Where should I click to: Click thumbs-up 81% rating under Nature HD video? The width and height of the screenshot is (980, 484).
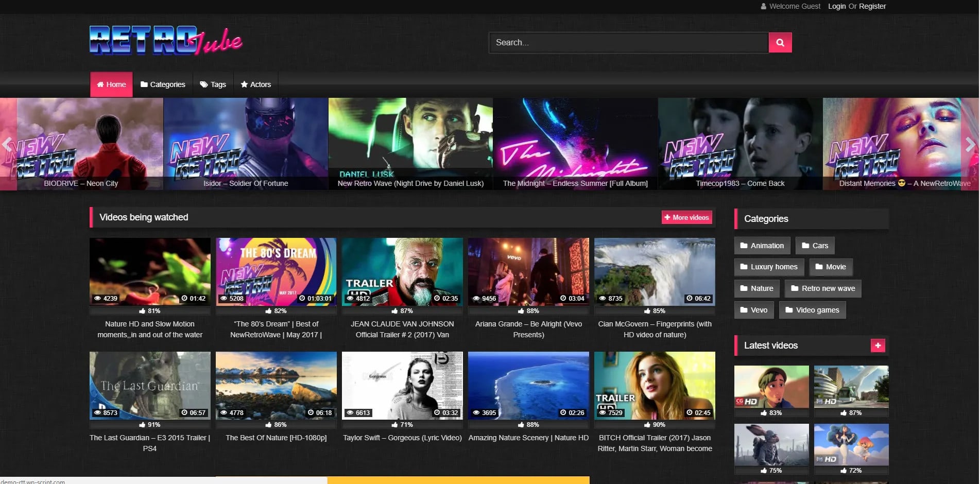tap(150, 311)
